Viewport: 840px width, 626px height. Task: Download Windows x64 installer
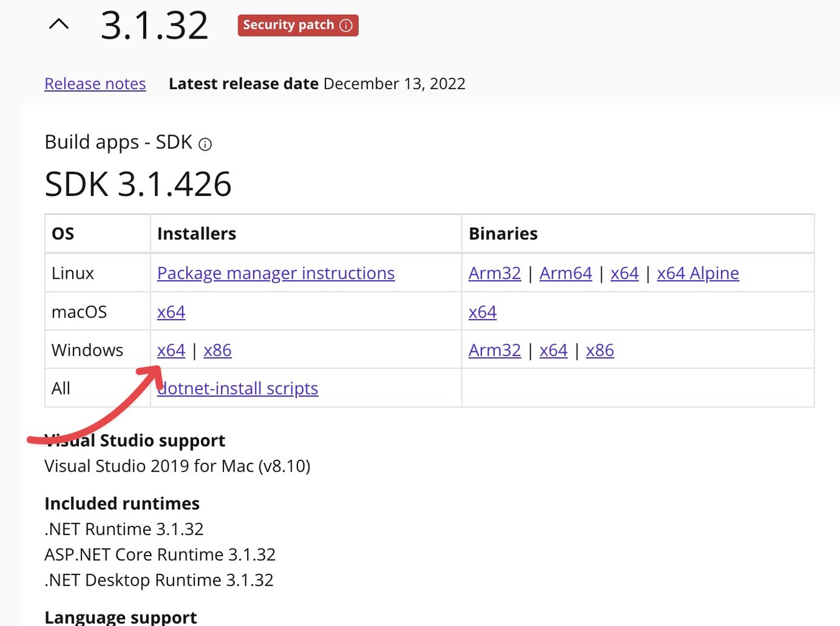pos(171,350)
